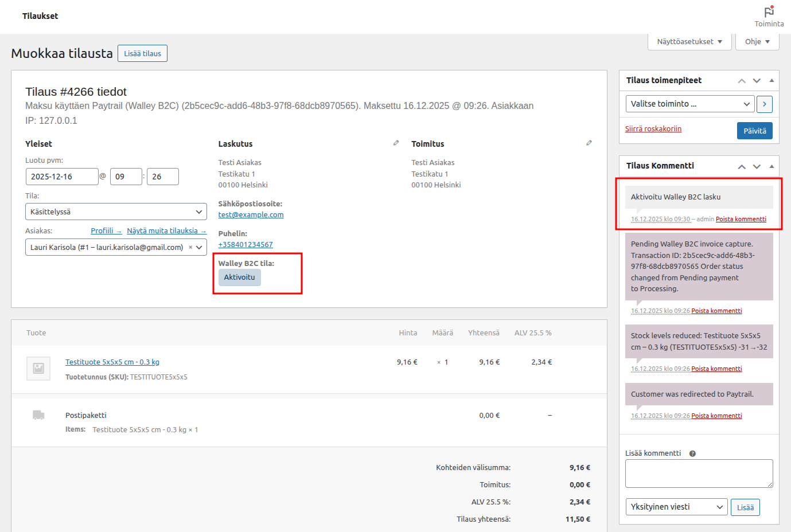Click help question mark beside Lisää kommentti
Image resolution: width=791 pixels, height=532 pixels.
[x=692, y=453]
